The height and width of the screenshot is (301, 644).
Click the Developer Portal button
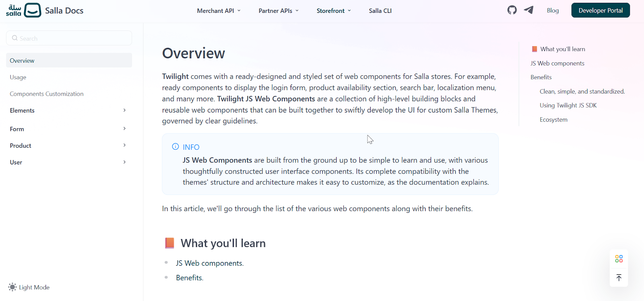point(601,10)
